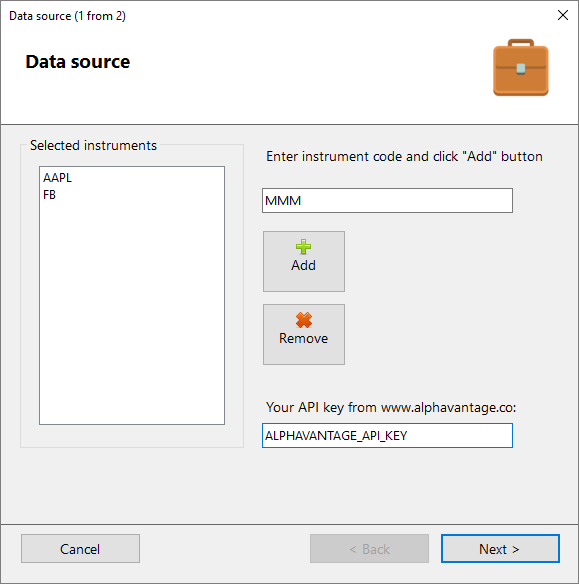
Task: Click the orange briefcase icon
Action: click(x=521, y=67)
